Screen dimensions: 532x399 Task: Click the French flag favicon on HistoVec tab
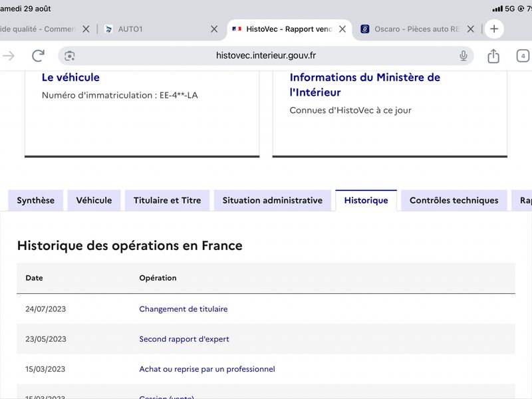click(x=237, y=29)
